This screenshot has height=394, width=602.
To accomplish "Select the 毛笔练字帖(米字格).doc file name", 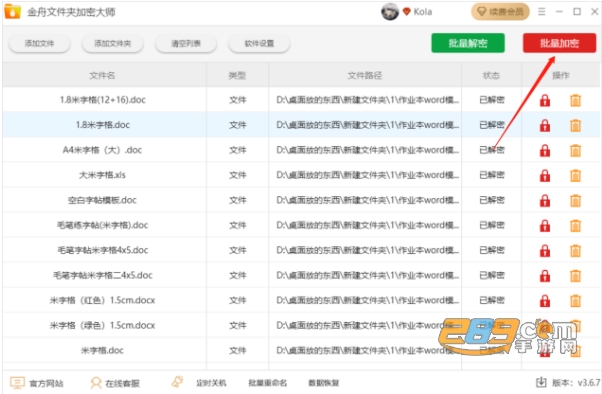I will pyautogui.click(x=103, y=225).
